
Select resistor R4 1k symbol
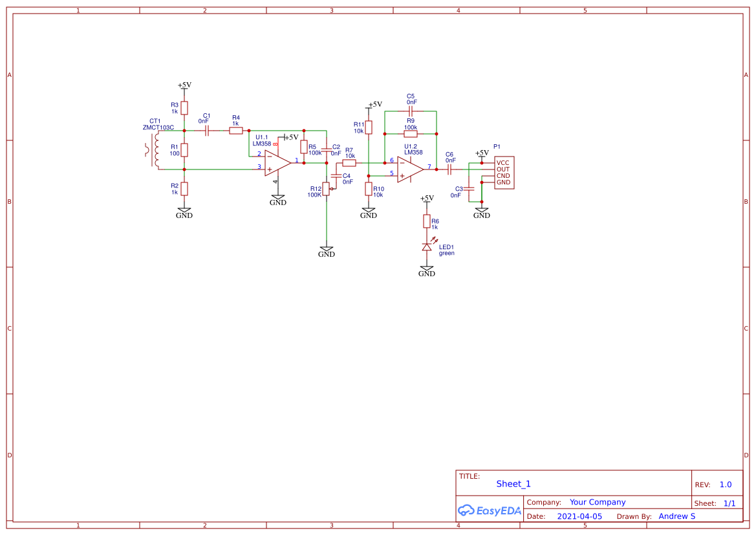pos(236,130)
